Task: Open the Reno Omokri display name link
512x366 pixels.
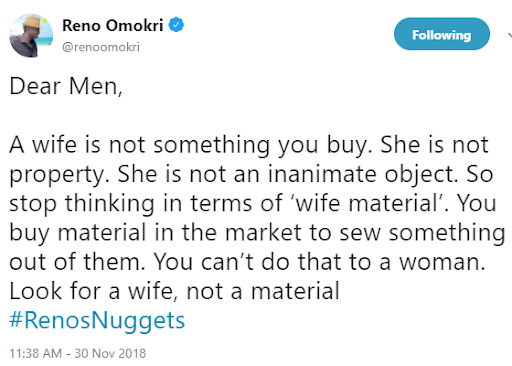Action: pos(113,26)
